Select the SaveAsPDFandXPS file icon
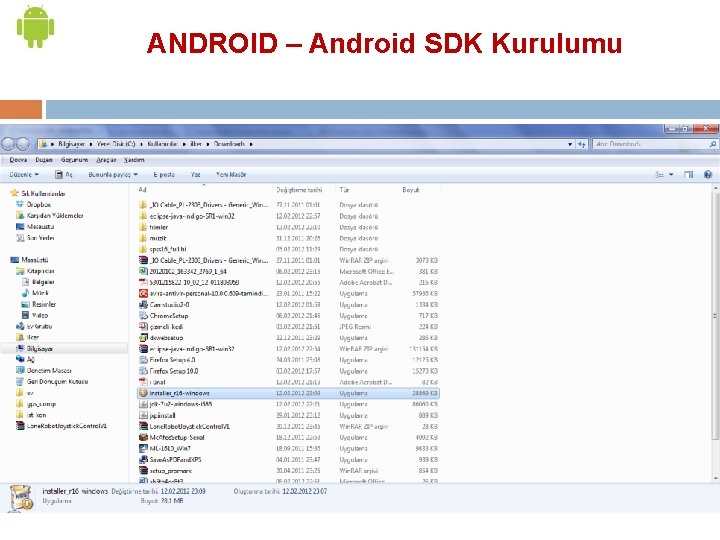 tap(143, 460)
